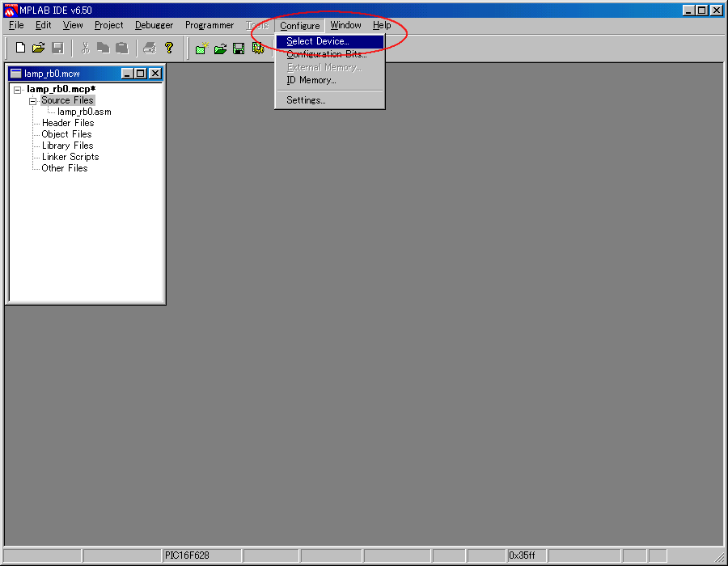The width and height of the screenshot is (728, 566).
Task: Click the Cut scissors icon
Action: click(85, 48)
